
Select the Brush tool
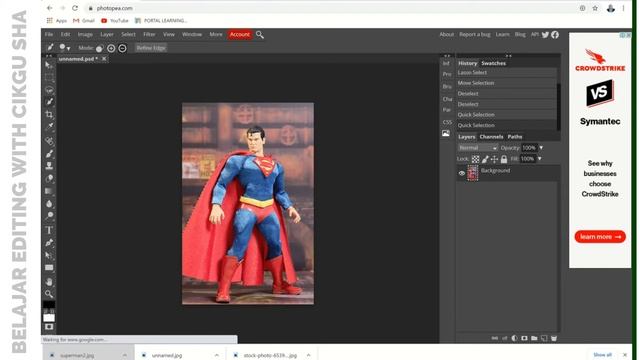(49, 154)
